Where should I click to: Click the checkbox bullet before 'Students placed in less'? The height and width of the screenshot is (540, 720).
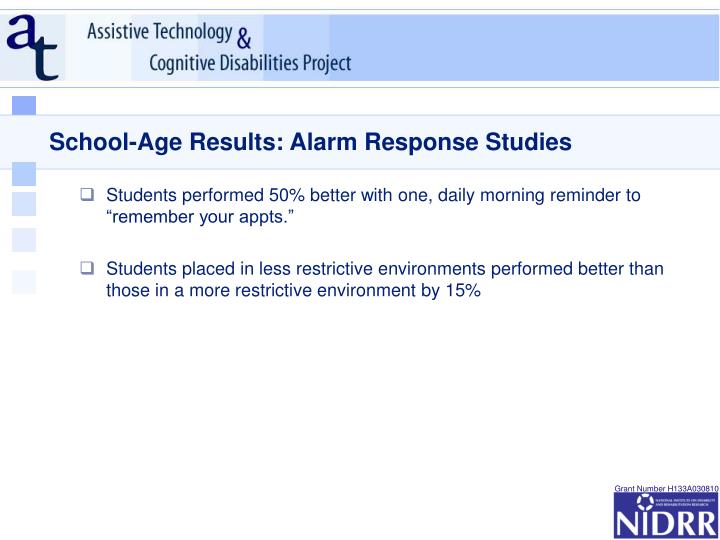click(x=87, y=268)
